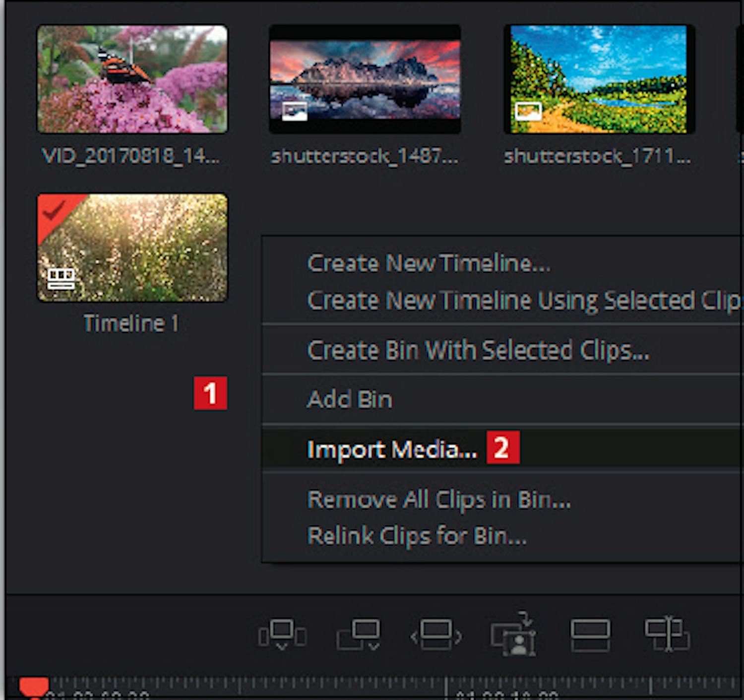Screen dimensions: 744x700
Task: Select the painted landscape image thumbnail
Action: click(x=599, y=79)
